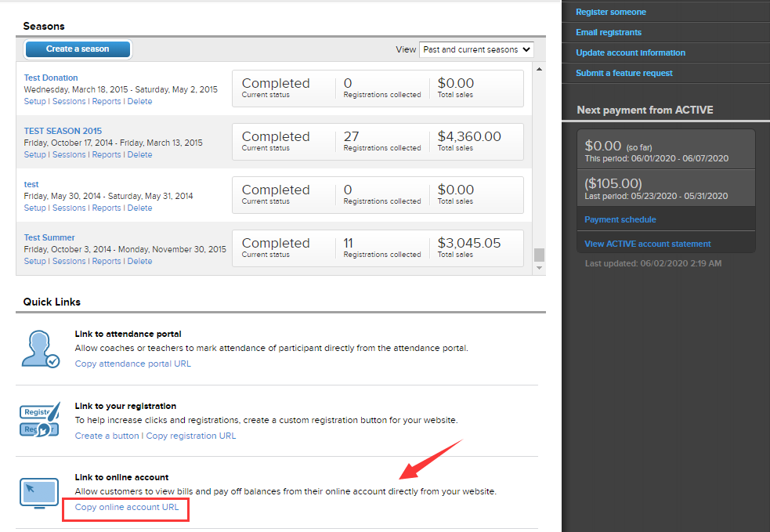Screen dimensions: 770x532
Task: Click Register someone in sidebar
Action: 611,13
